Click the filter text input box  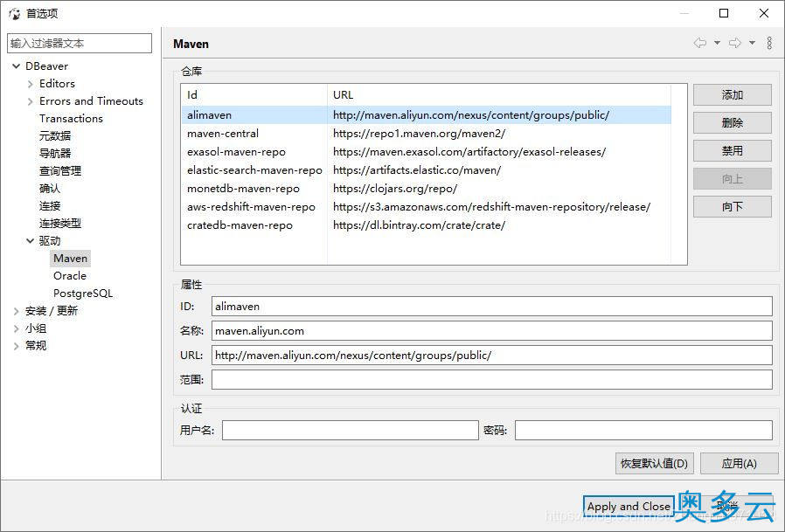click(x=80, y=43)
